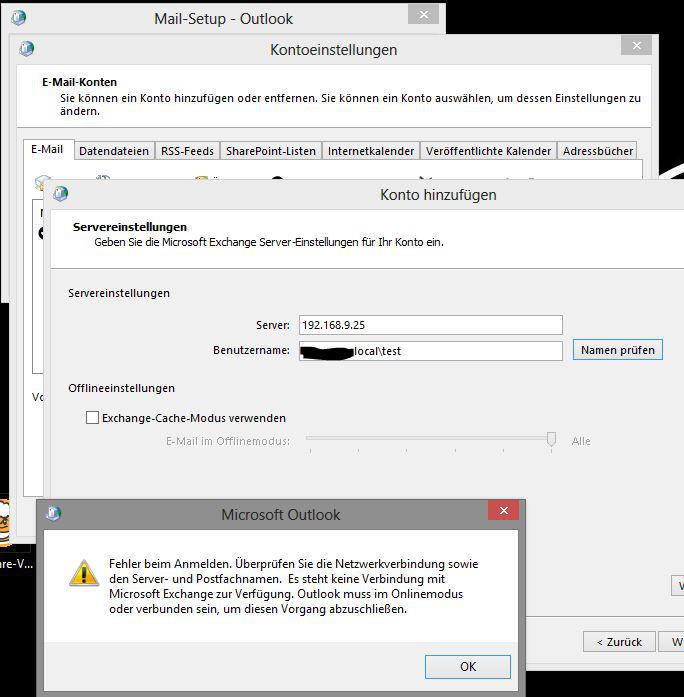The image size is (684, 697).
Task: Click the Servereinstellungen bold heading
Action: pos(130,227)
